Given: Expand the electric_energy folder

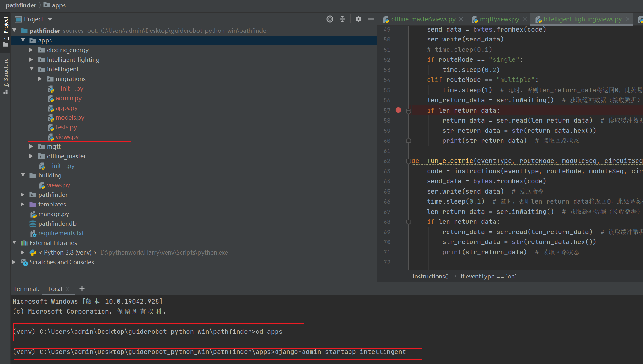Looking at the screenshot, I should pyautogui.click(x=31, y=50).
